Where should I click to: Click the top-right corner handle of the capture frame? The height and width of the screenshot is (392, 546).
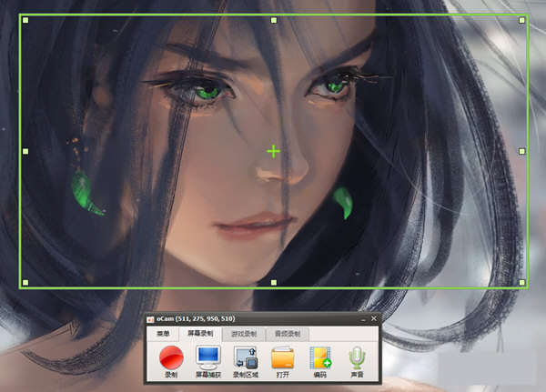[521, 19]
